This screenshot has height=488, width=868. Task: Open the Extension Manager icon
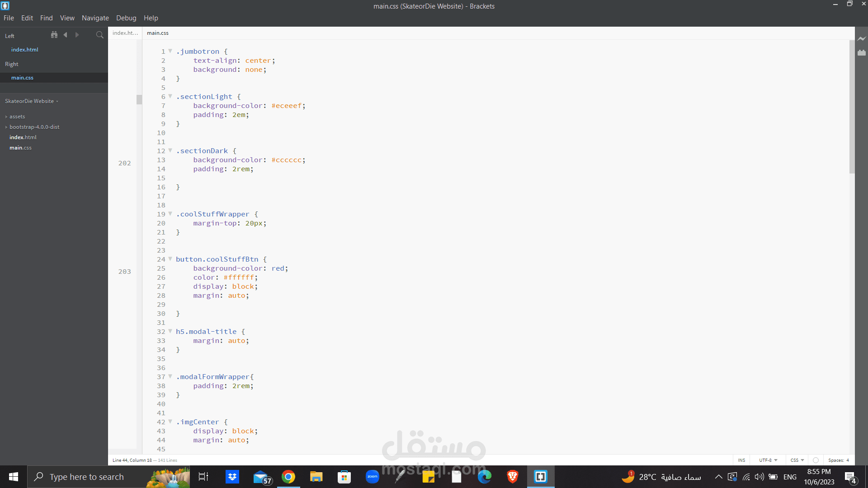(x=862, y=53)
